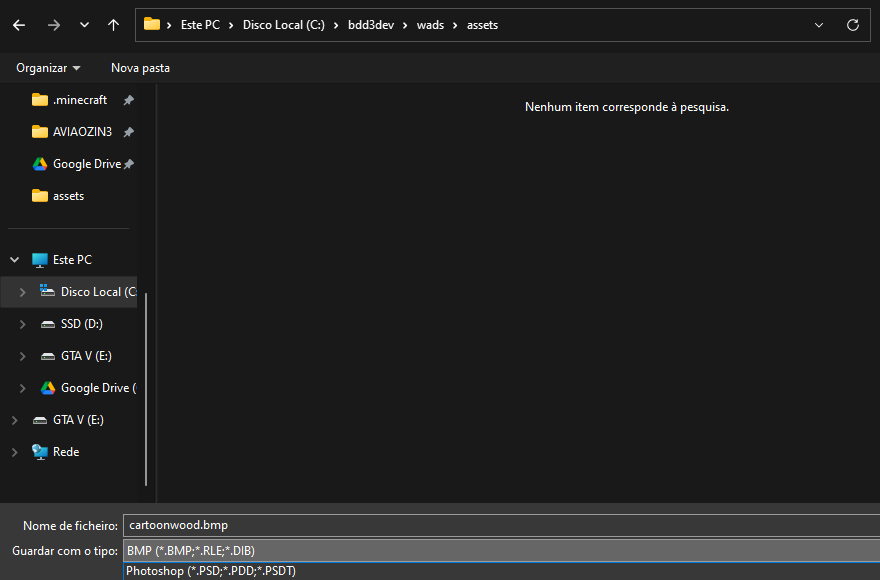Expand the address bar history dropdown
This screenshot has height=580, width=880.
819,25
